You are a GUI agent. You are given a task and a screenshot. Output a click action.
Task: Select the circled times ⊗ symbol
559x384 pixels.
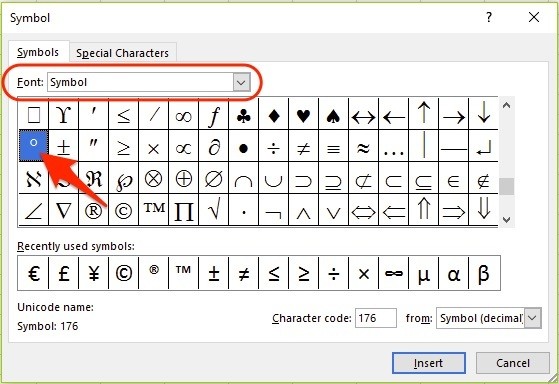pyautogui.click(x=154, y=178)
